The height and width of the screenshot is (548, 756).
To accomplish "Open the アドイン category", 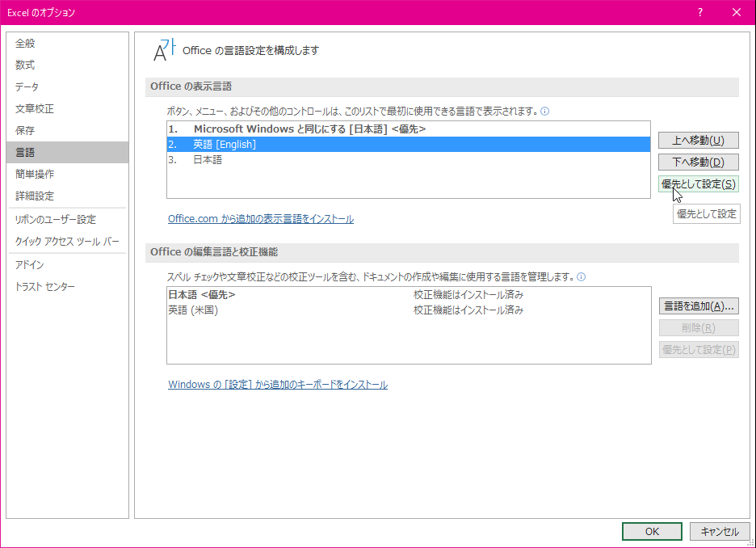I will (x=68, y=265).
